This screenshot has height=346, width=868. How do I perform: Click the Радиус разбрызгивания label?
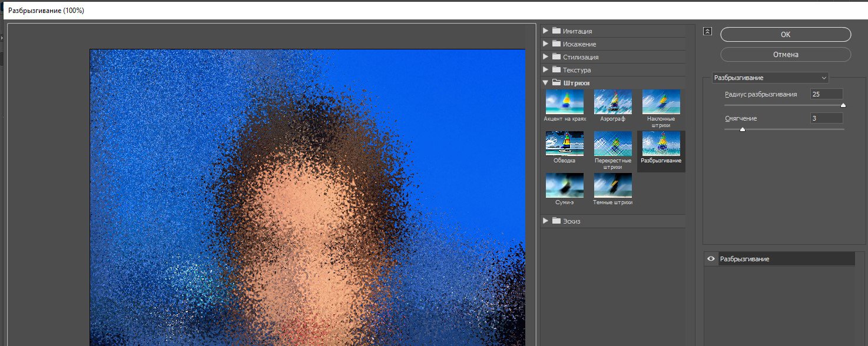(761, 94)
